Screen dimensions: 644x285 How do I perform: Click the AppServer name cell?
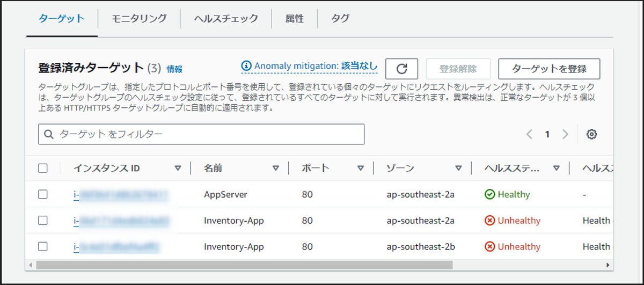tap(225, 194)
